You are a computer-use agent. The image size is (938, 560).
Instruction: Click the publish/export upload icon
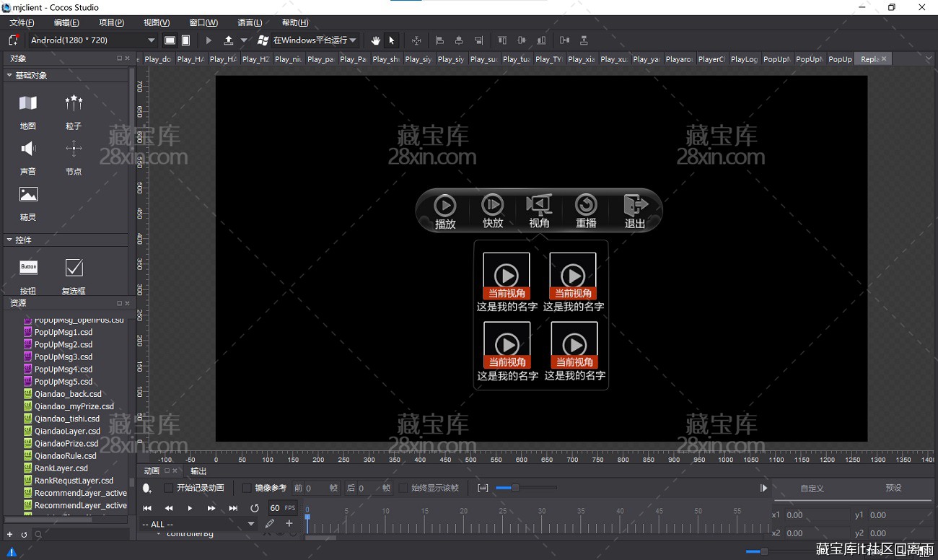click(229, 40)
